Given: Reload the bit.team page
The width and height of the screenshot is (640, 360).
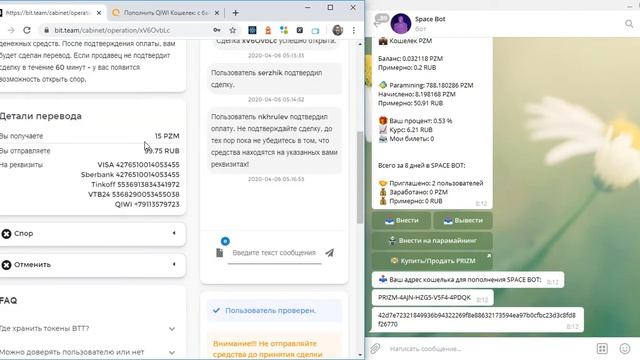Looking at the screenshot, I should pyautogui.click(x=27, y=30).
